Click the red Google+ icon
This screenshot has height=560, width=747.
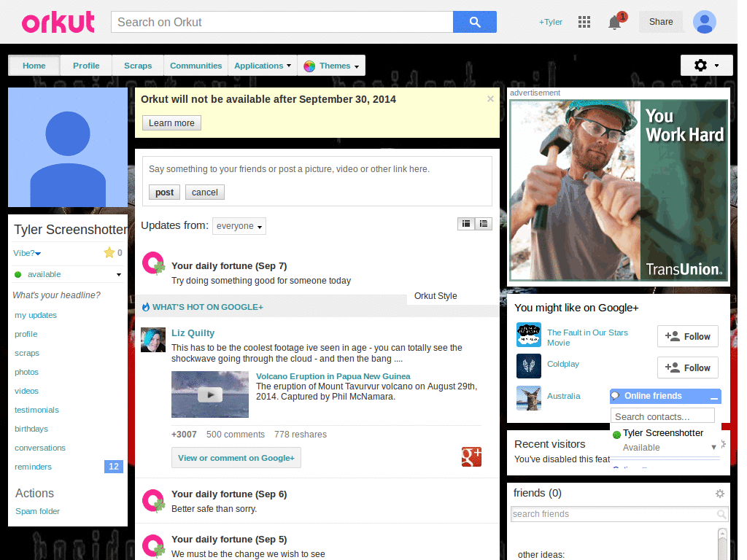pos(472,456)
